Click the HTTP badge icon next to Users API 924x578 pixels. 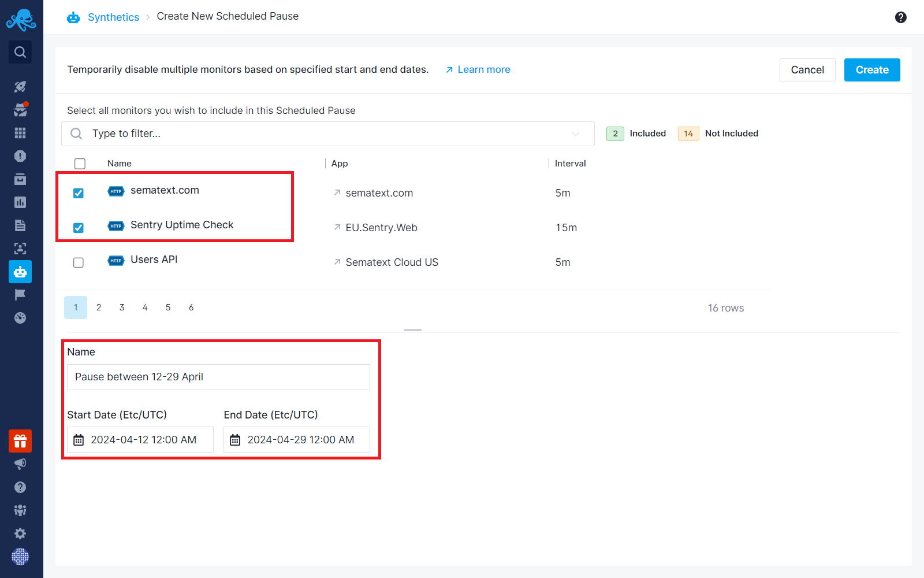point(116,261)
